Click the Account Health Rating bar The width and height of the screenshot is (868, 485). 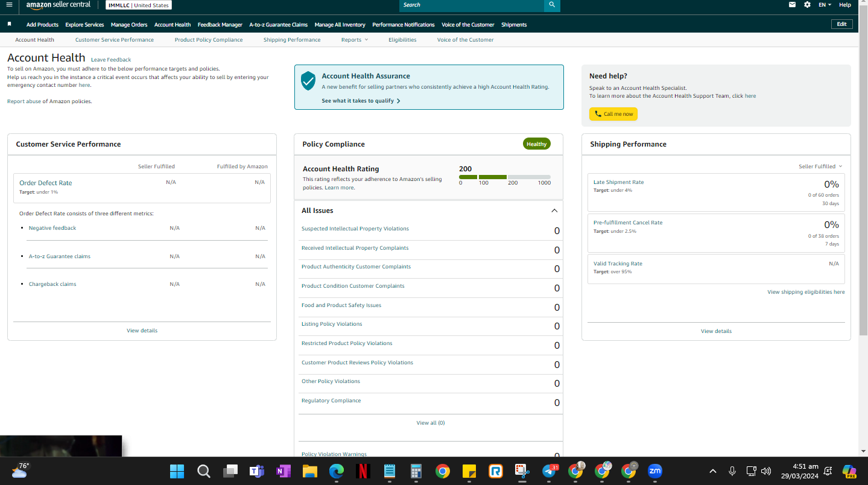click(x=505, y=177)
